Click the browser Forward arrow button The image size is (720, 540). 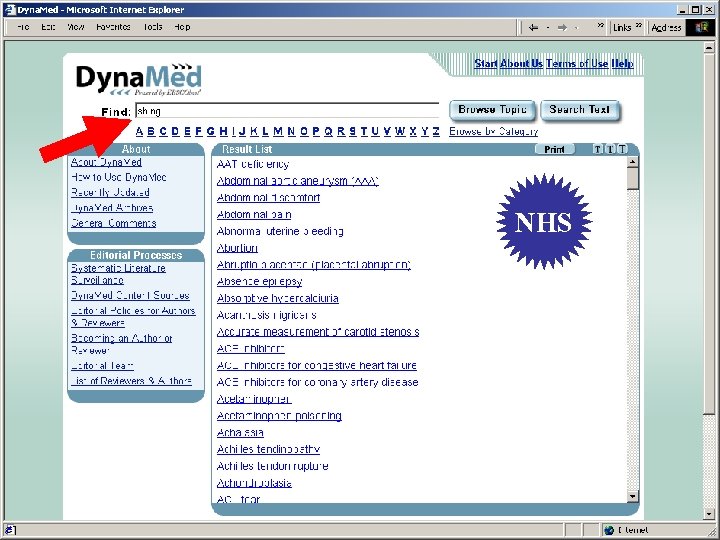click(x=562, y=28)
